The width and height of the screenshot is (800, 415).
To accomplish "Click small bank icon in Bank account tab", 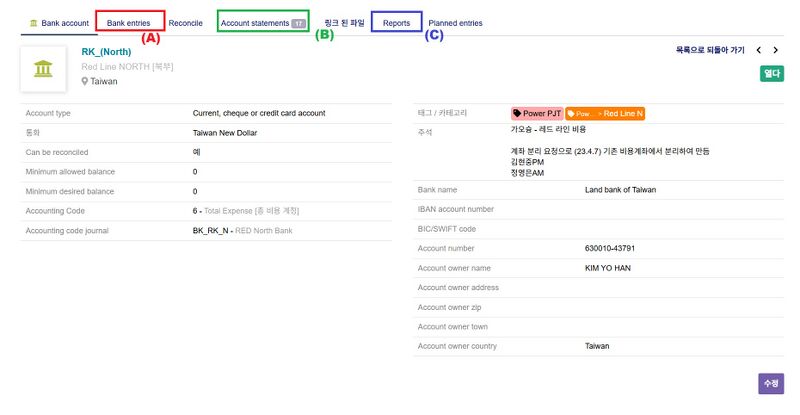I will 34,23.
